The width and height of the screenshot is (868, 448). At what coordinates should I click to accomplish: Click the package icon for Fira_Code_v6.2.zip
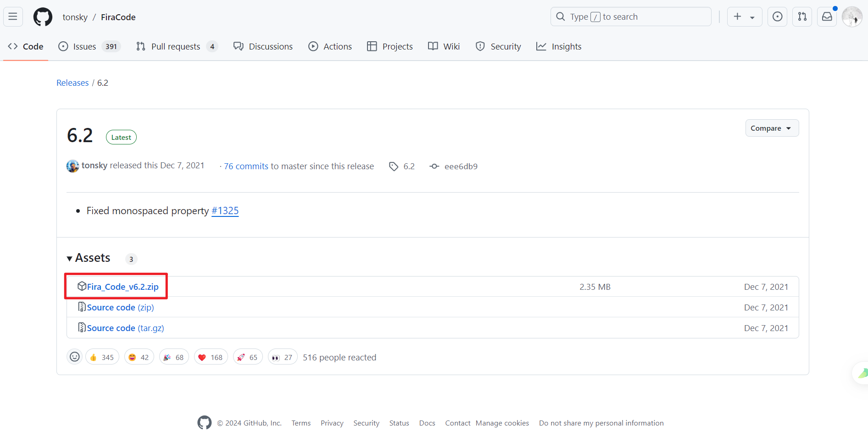click(82, 286)
